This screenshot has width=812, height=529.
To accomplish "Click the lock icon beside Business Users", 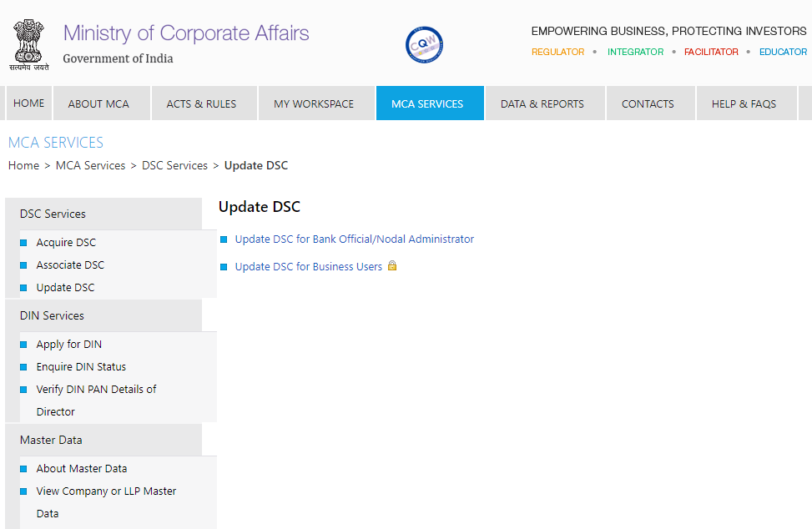I will pyautogui.click(x=392, y=266).
